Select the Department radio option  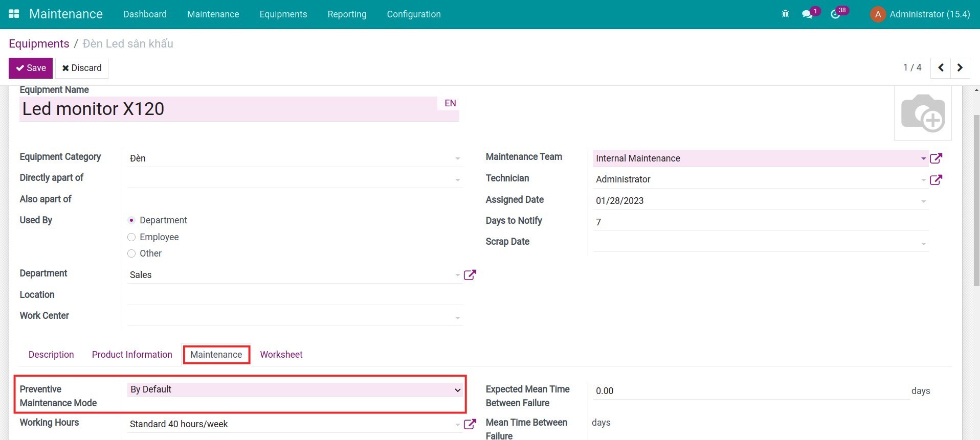click(131, 220)
